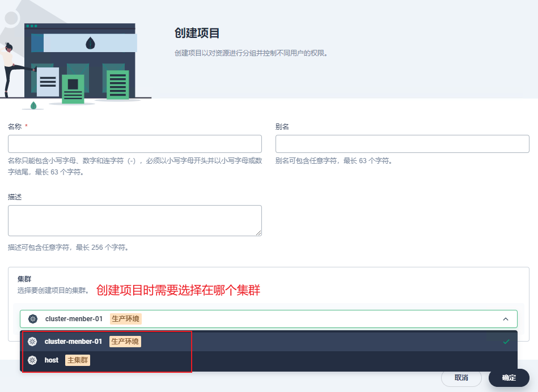Select cluster-menber-01 option in dropdown list
Viewport: 538px width, 392px height.
pyautogui.click(x=269, y=341)
